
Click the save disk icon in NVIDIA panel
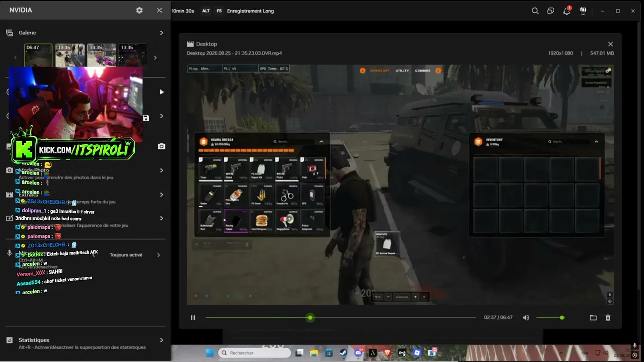(x=146, y=118)
